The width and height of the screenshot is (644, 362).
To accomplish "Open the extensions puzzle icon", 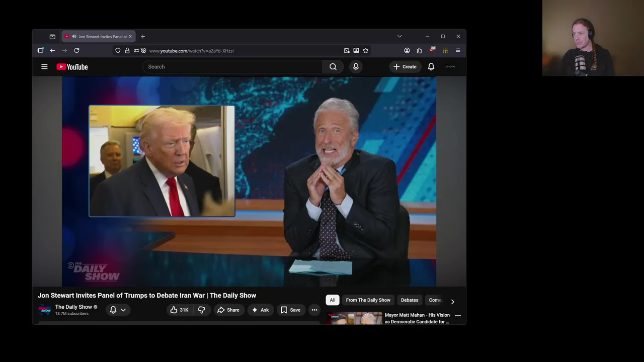I will pyautogui.click(x=419, y=51).
